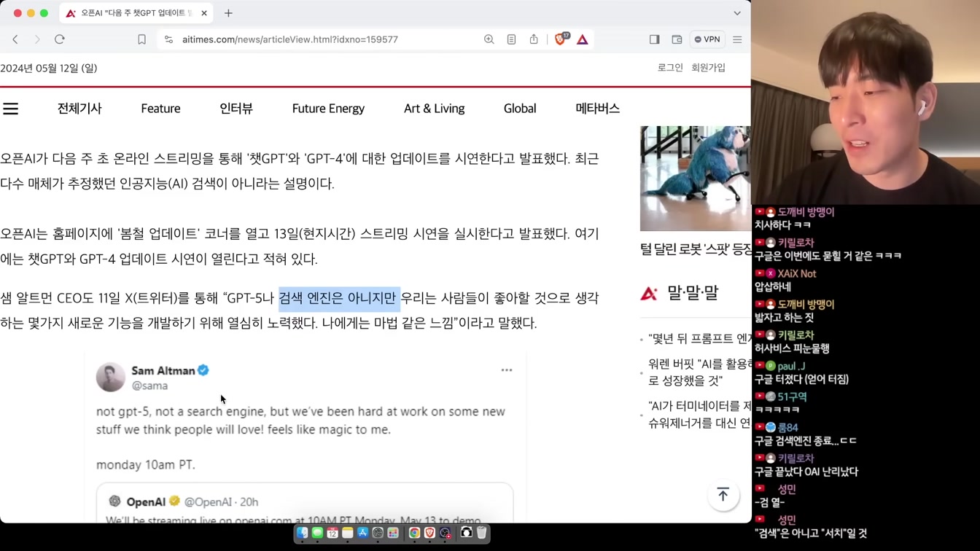
Task: Share this page via share icon
Action: (534, 39)
